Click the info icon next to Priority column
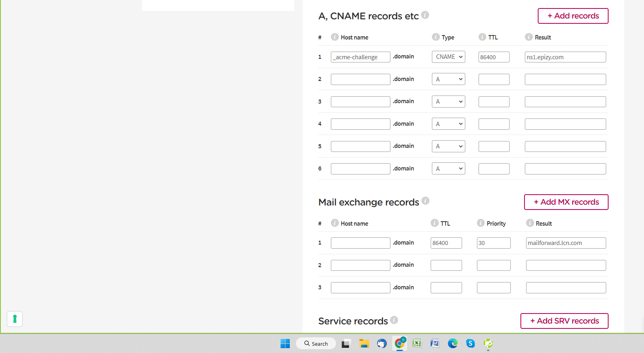644x353 pixels. pyautogui.click(x=481, y=223)
